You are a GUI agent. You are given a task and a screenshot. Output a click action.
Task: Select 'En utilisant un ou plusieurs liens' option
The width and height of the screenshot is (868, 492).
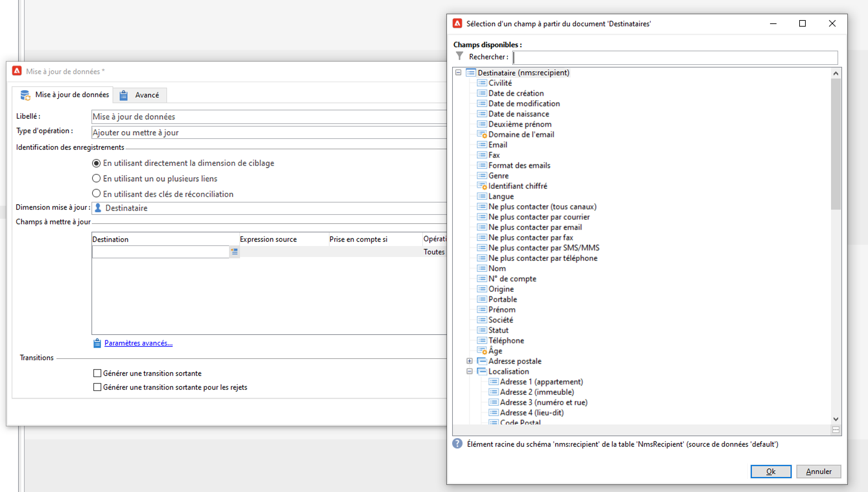[96, 178]
